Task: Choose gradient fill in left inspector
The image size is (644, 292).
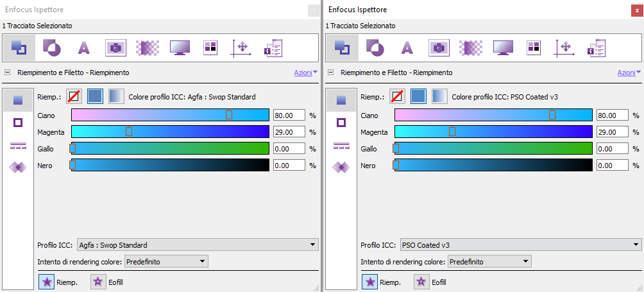Action: point(116,97)
